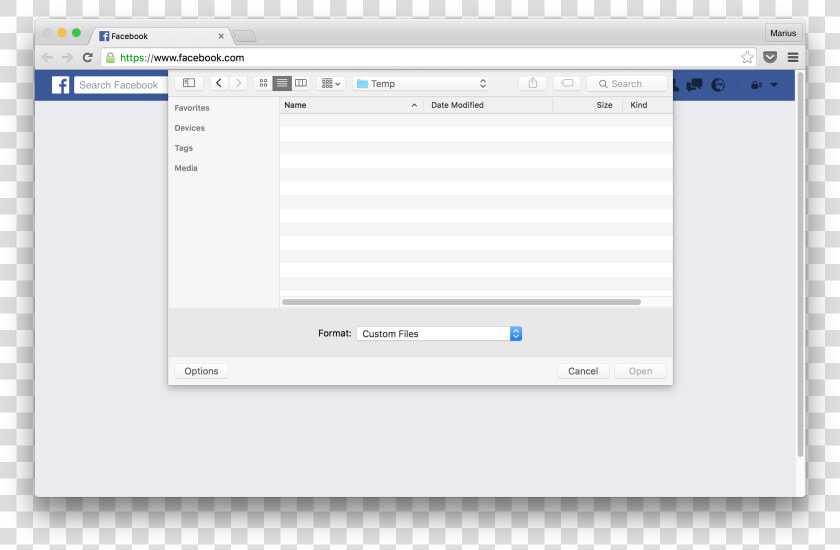840x550 pixels.
Task: Open the Format Custom Files dropdown
Action: (x=439, y=334)
